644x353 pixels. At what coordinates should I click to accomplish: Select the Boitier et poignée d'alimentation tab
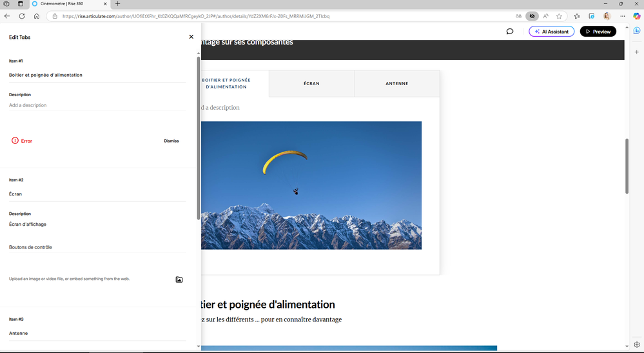coord(226,83)
